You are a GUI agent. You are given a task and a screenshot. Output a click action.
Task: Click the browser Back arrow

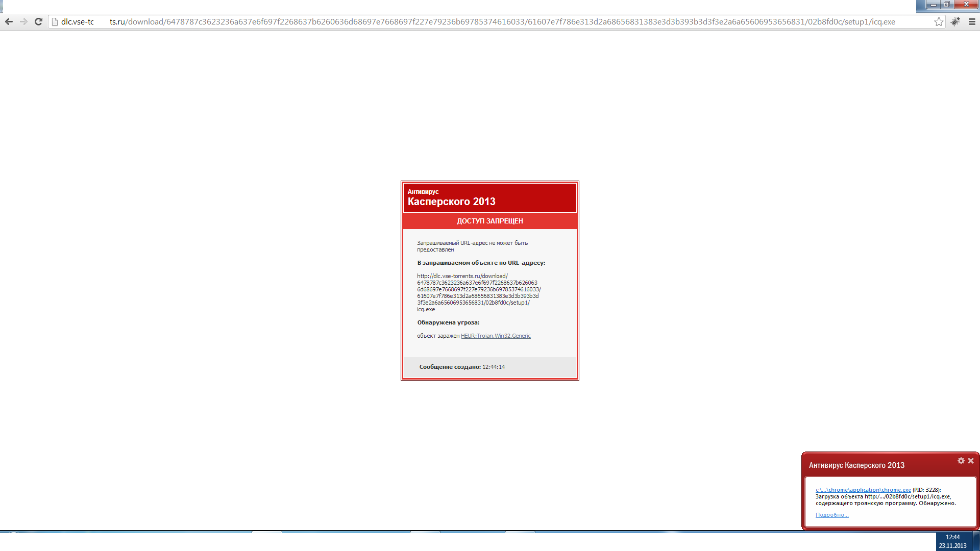click(9, 22)
